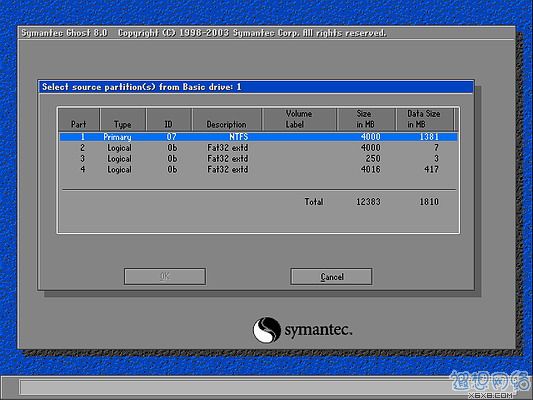Click the Symantec Ghost 8.0 title bar
533x400 pixels.
266,33
